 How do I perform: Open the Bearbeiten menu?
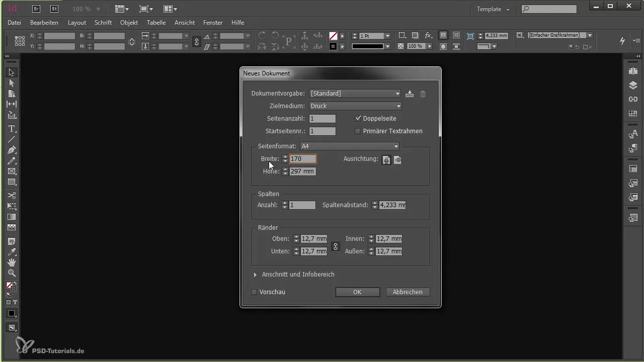tap(44, 23)
